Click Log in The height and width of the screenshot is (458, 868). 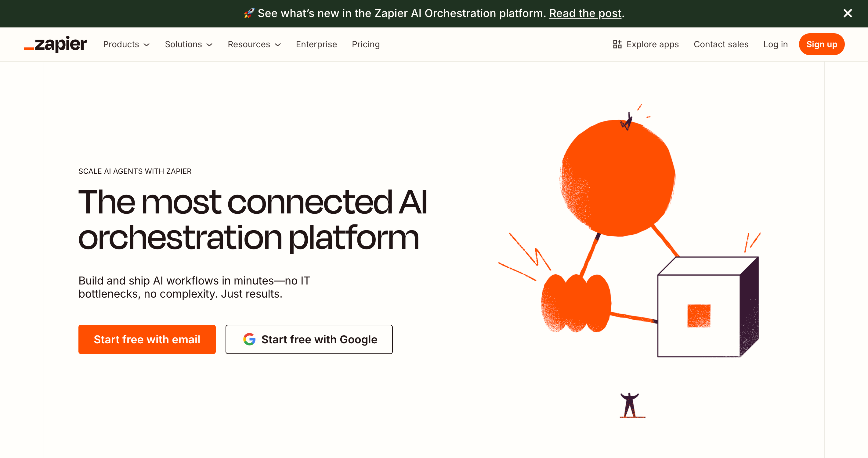775,44
